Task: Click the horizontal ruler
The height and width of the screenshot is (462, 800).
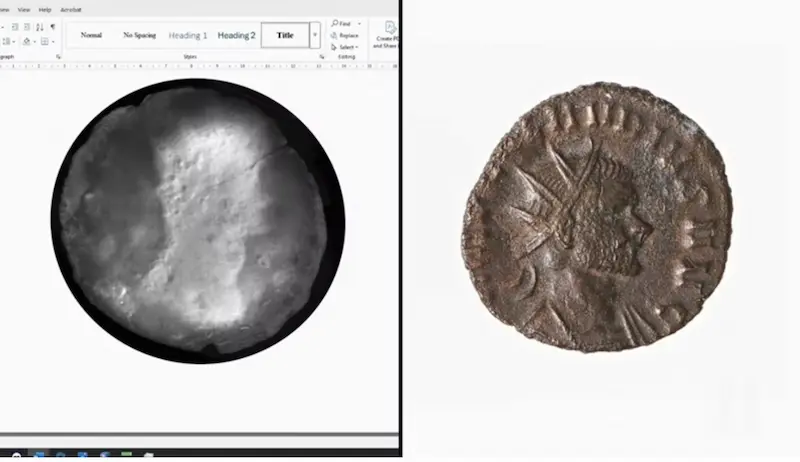Action: pyautogui.click(x=199, y=66)
